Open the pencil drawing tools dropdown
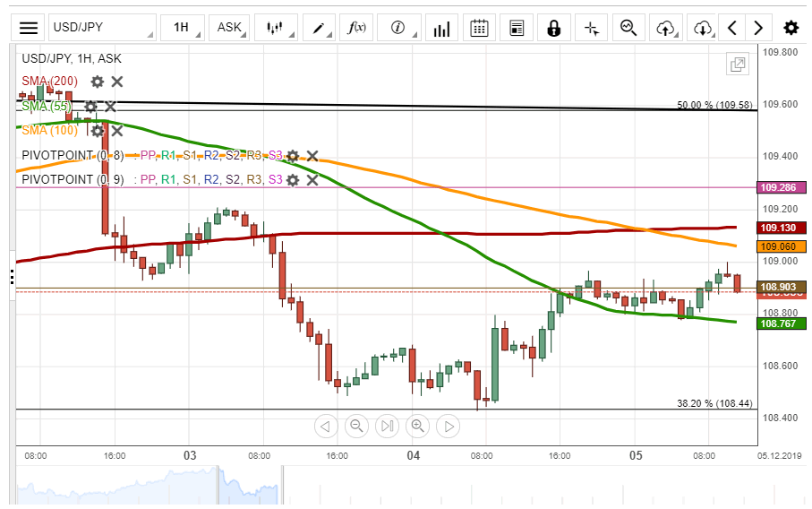Screen dimensions: 812x509 [319, 28]
